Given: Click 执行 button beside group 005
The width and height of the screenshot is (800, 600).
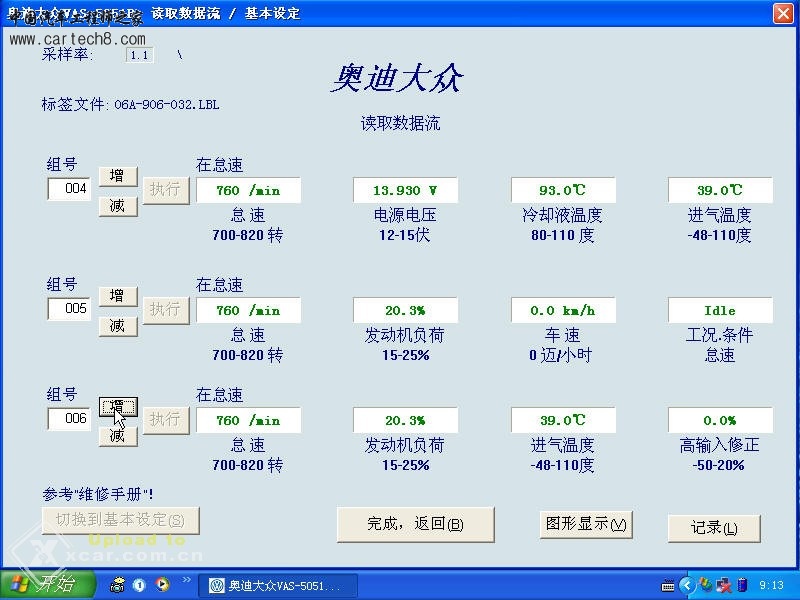Looking at the screenshot, I should [x=166, y=310].
